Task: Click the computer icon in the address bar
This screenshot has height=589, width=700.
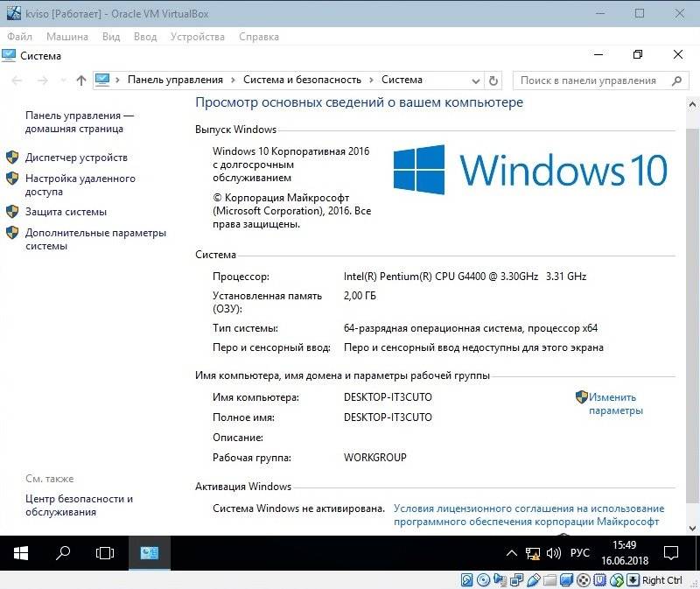Action: pyautogui.click(x=102, y=80)
